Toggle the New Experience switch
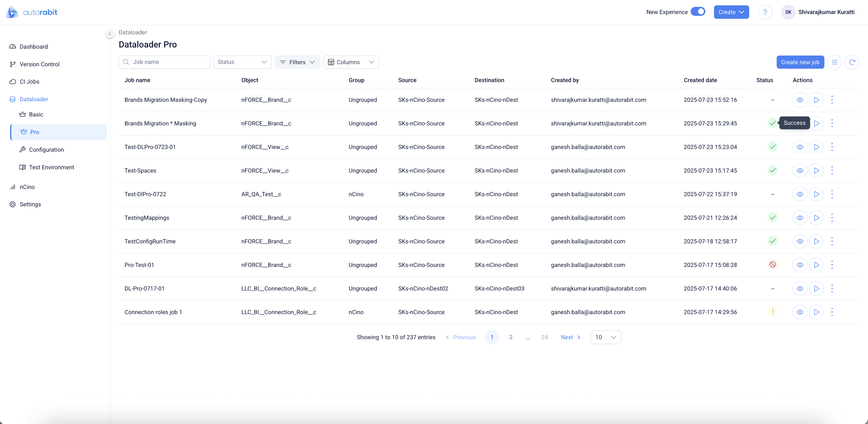This screenshot has width=868, height=424. (x=698, y=12)
